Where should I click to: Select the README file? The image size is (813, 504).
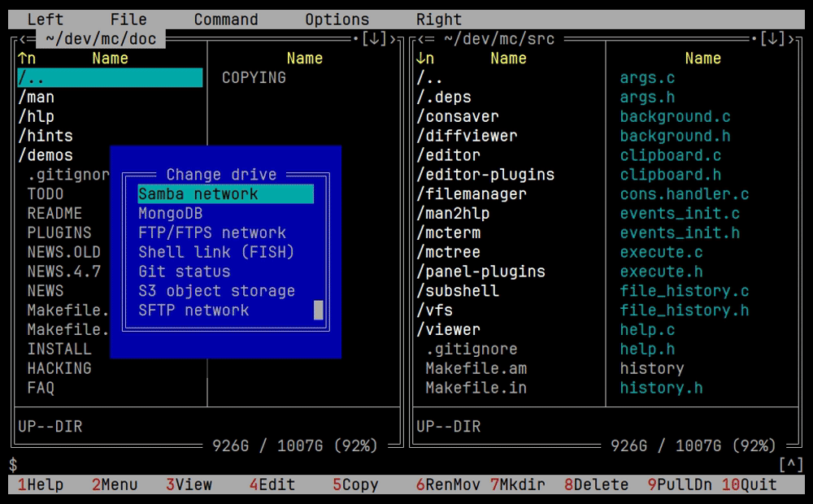tap(54, 213)
